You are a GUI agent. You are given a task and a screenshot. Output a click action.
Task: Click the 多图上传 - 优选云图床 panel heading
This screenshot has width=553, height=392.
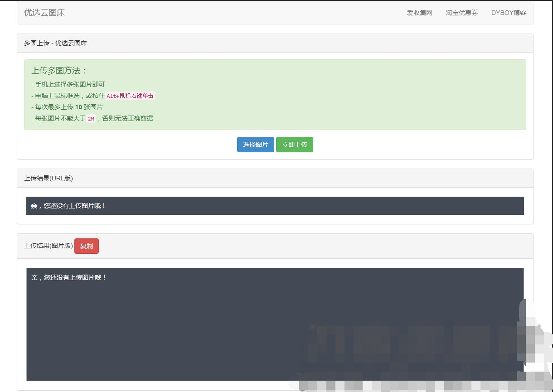tap(55, 43)
